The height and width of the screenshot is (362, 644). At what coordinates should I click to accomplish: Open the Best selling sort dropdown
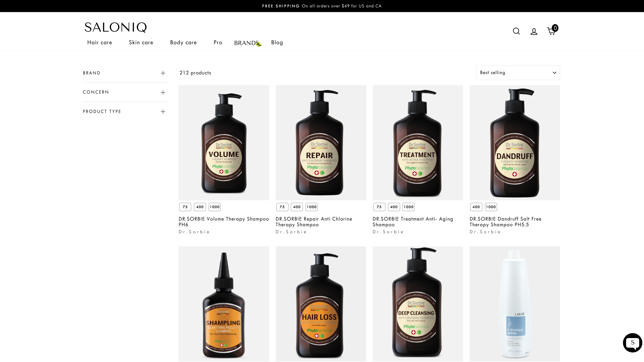[518, 72]
